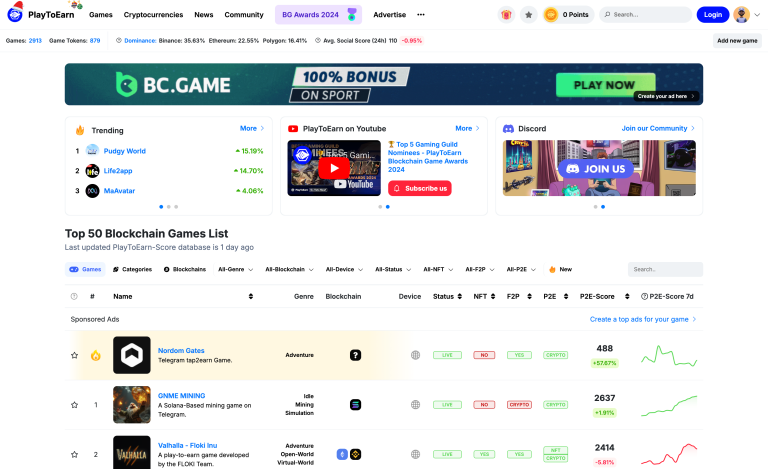Screen dimensions: 768x469
Task: Expand the All-Device dropdown
Action: tap(344, 269)
